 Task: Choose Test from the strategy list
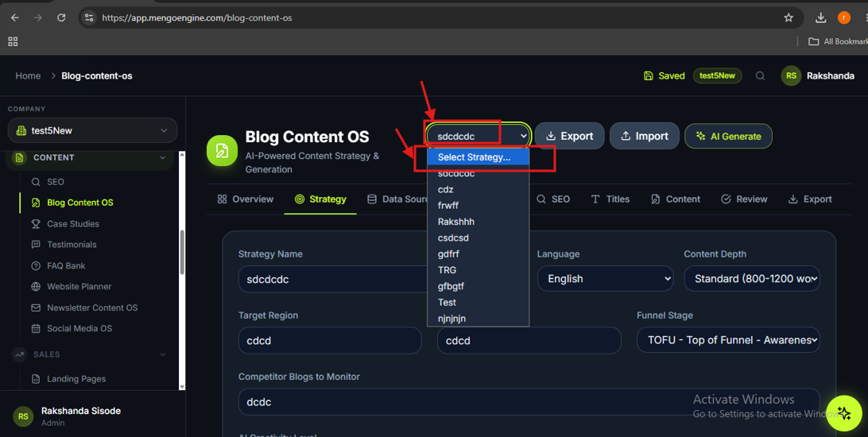point(478,303)
